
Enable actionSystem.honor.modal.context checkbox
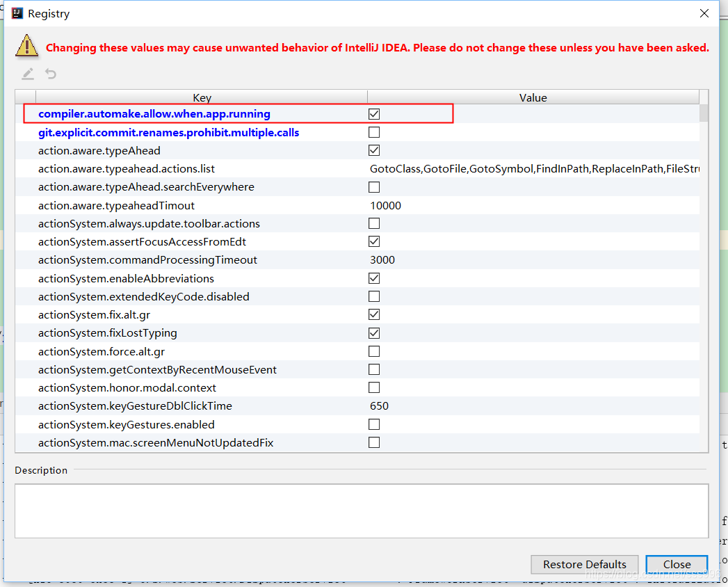pyautogui.click(x=374, y=388)
